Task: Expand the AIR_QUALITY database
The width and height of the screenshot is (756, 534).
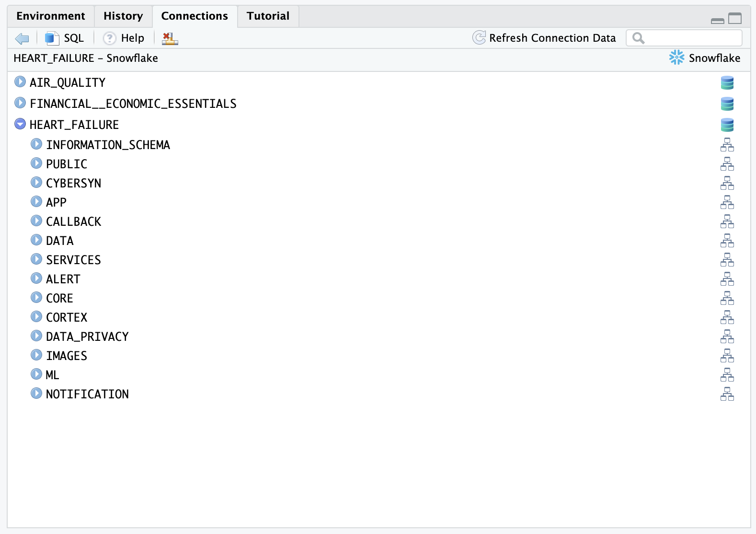Action: coord(20,81)
